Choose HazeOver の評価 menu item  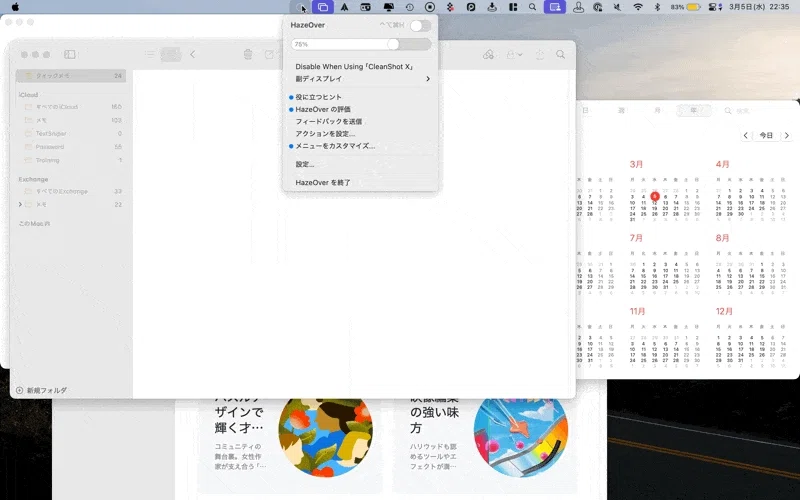coord(360,109)
